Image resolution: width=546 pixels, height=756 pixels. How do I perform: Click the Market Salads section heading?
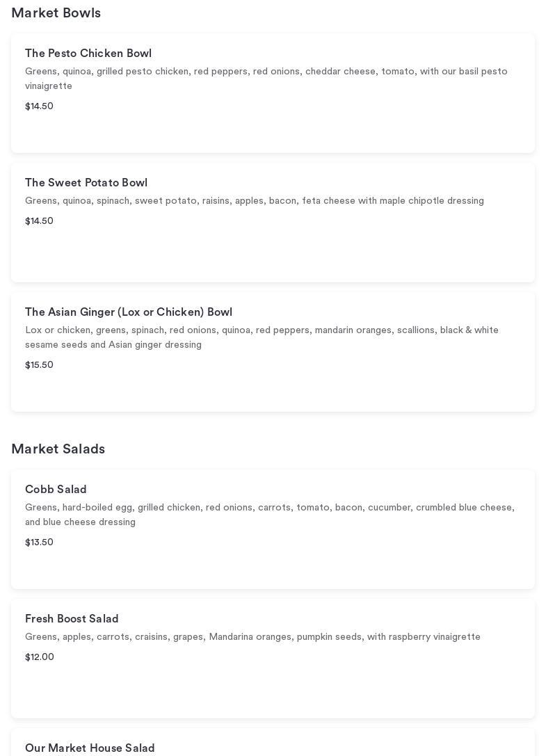tap(58, 449)
